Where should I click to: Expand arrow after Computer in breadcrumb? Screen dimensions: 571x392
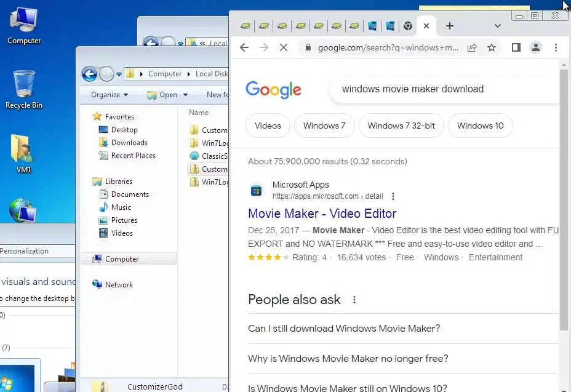pyautogui.click(x=189, y=74)
